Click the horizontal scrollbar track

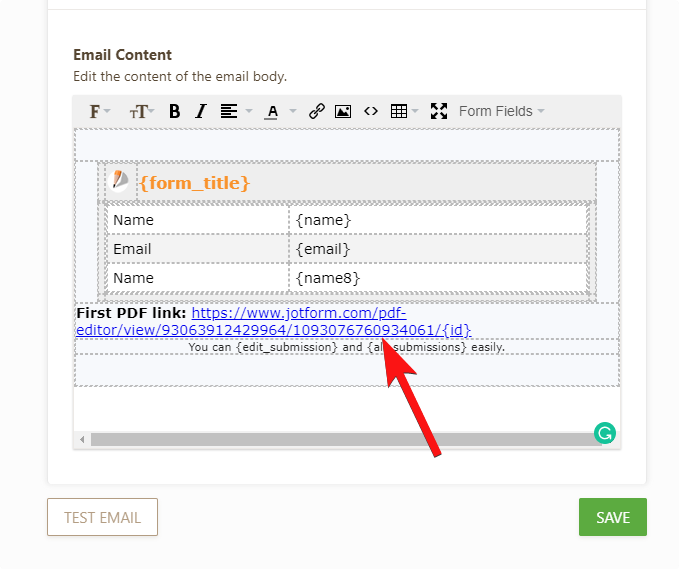346,440
